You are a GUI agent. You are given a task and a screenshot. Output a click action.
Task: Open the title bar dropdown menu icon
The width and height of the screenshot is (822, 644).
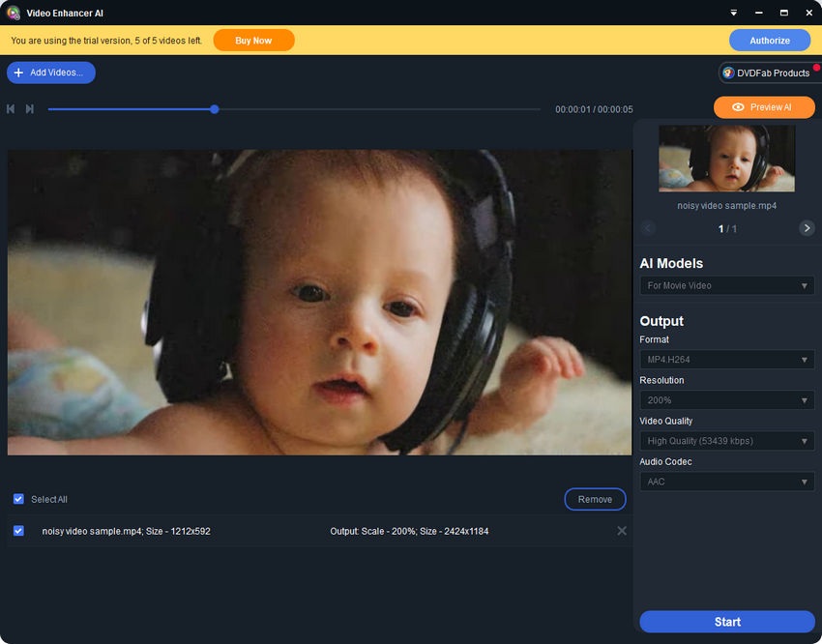[733, 13]
